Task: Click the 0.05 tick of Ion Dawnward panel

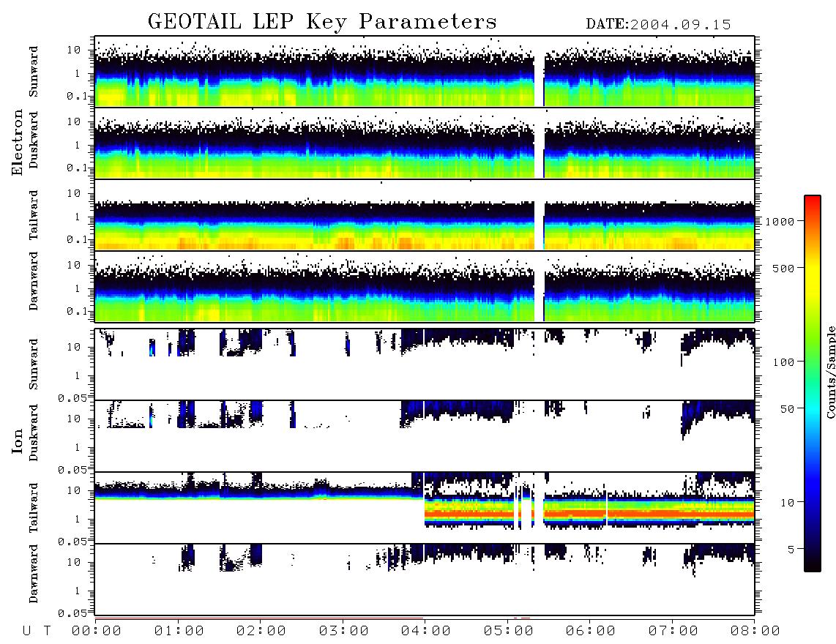Action: pos(72,613)
